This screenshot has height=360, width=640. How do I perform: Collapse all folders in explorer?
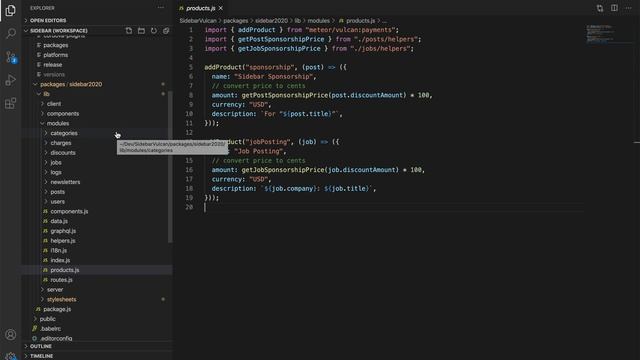[x=166, y=31]
